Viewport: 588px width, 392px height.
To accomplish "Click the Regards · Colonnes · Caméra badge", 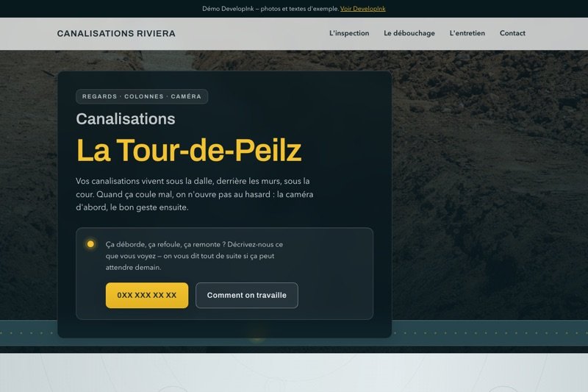I will pos(142,96).
